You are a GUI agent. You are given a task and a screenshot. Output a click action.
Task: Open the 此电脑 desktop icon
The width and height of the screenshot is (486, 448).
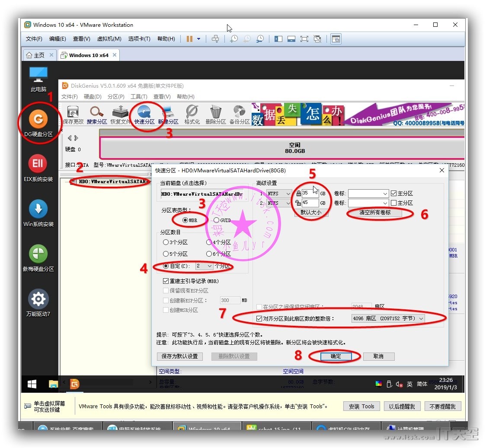[x=38, y=79]
